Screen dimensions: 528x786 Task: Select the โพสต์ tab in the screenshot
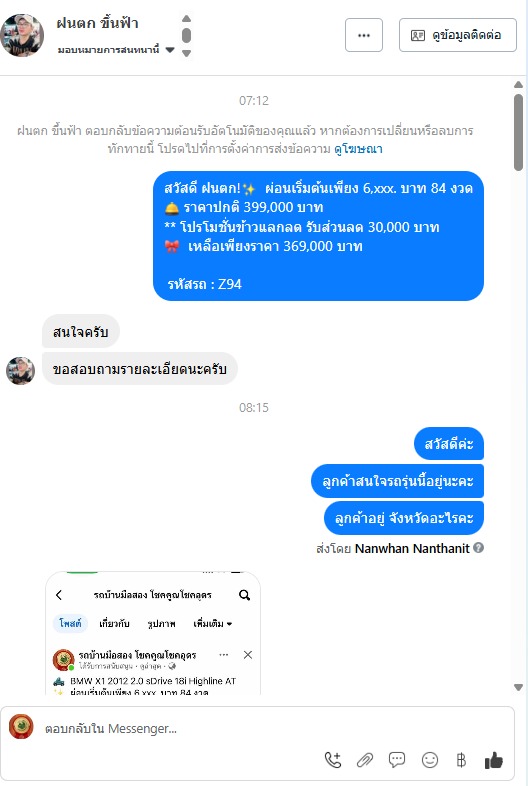[70, 623]
